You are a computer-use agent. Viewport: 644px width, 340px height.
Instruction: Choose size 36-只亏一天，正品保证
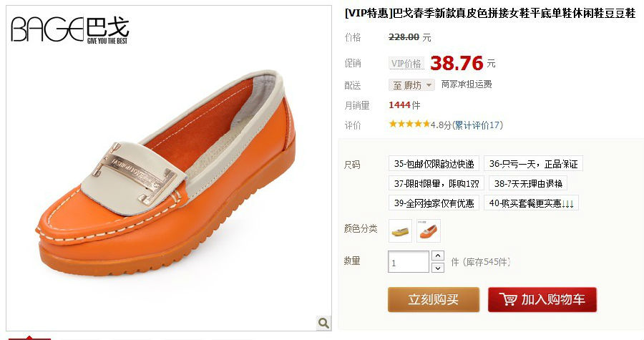pos(533,163)
